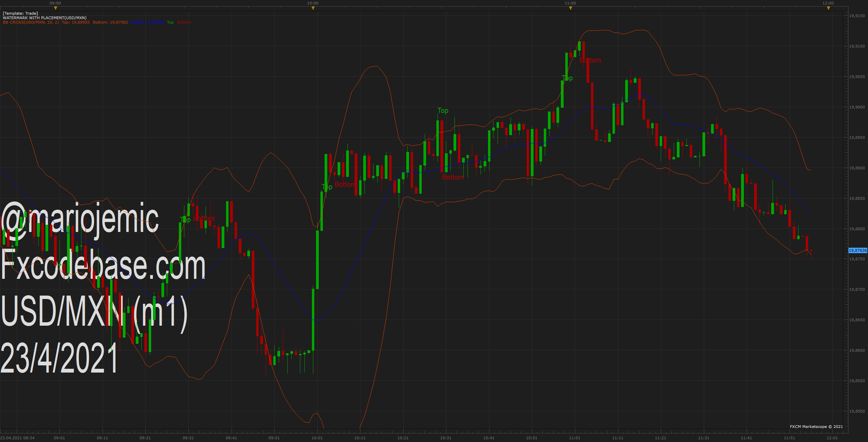Click the 10:51 time axis label
Viewport: 868px width, 442px height.
click(x=531, y=438)
